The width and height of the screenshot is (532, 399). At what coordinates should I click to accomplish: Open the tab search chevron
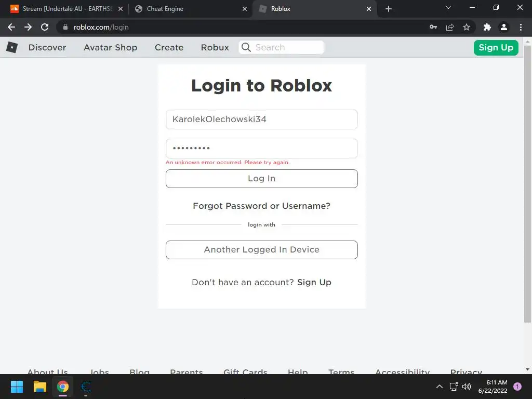(x=448, y=7)
